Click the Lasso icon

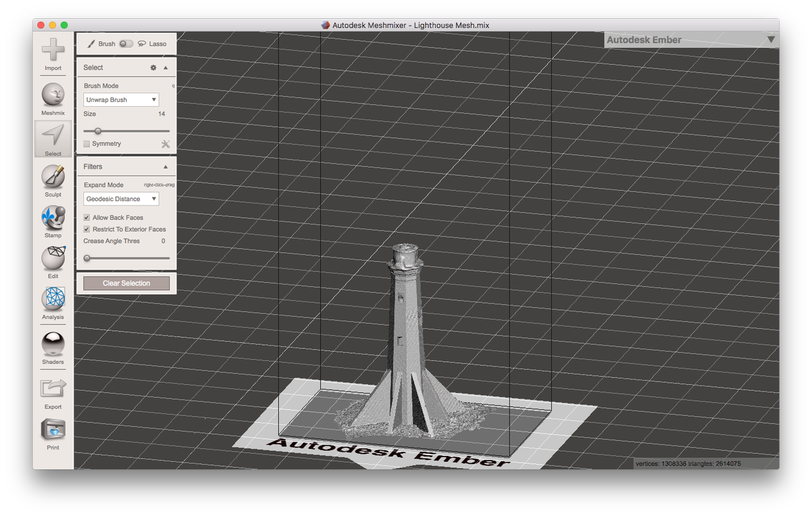(x=142, y=44)
